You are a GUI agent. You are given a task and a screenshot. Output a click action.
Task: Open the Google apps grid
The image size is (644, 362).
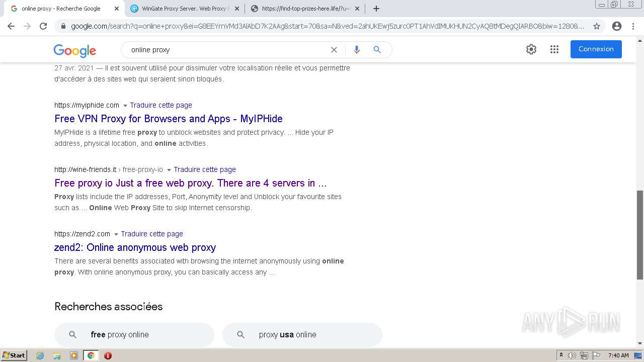click(554, 49)
